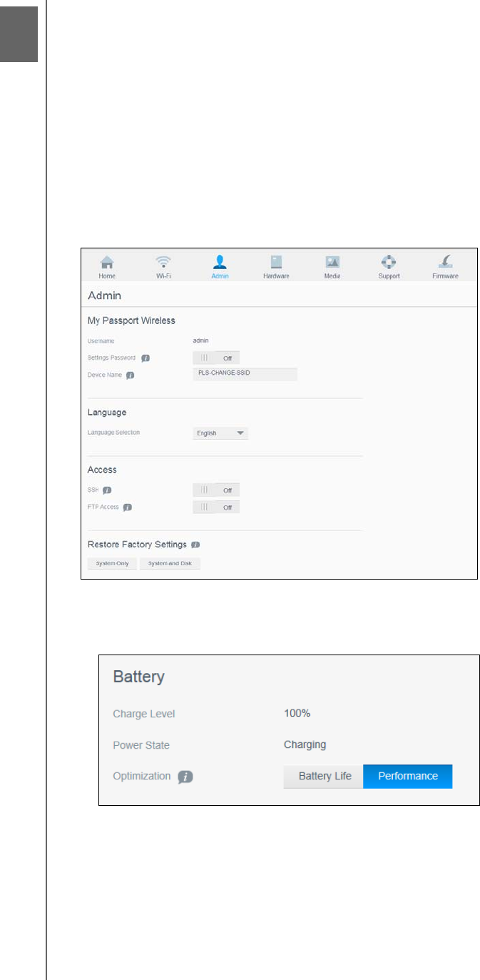Click the 100% charge level value
The height and width of the screenshot is (980, 480).
coord(297,714)
